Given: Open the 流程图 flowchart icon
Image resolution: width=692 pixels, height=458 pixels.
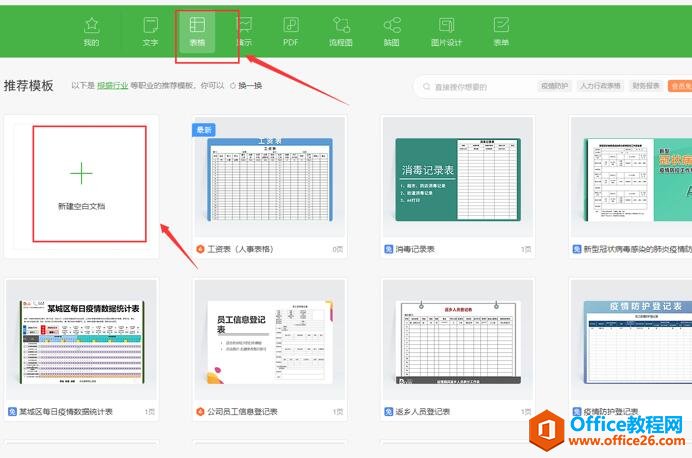Looking at the screenshot, I should pos(341,31).
